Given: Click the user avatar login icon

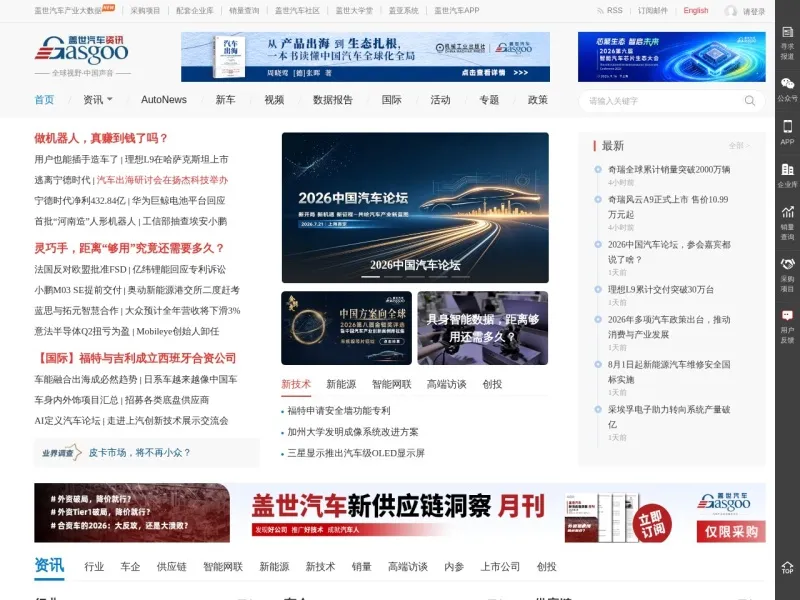Looking at the screenshot, I should click(731, 11).
